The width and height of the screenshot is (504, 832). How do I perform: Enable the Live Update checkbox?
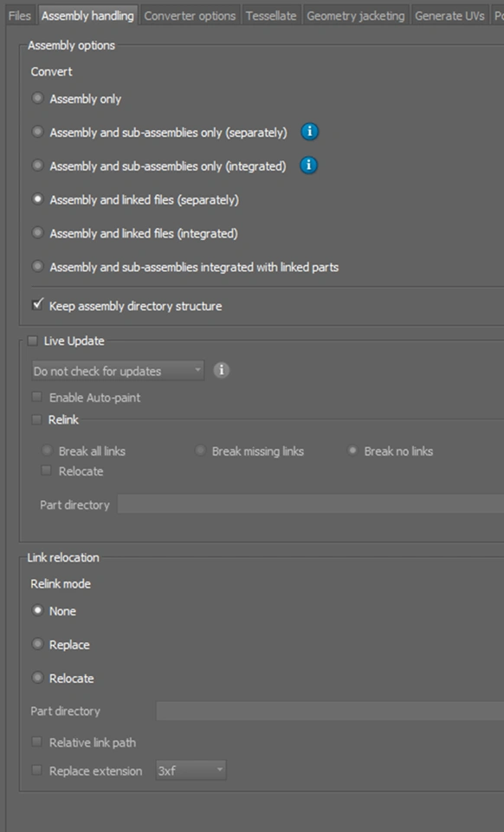click(x=33, y=341)
